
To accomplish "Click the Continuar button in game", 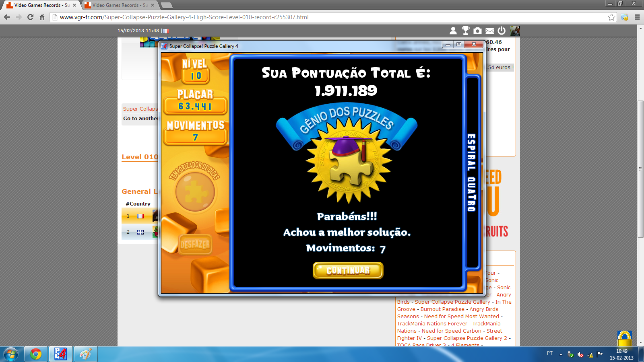I will click(x=348, y=270).
